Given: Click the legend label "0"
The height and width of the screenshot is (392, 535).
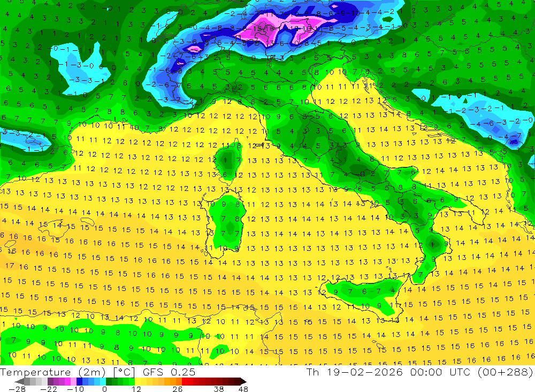Looking at the screenshot, I should [x=104, y=389].
